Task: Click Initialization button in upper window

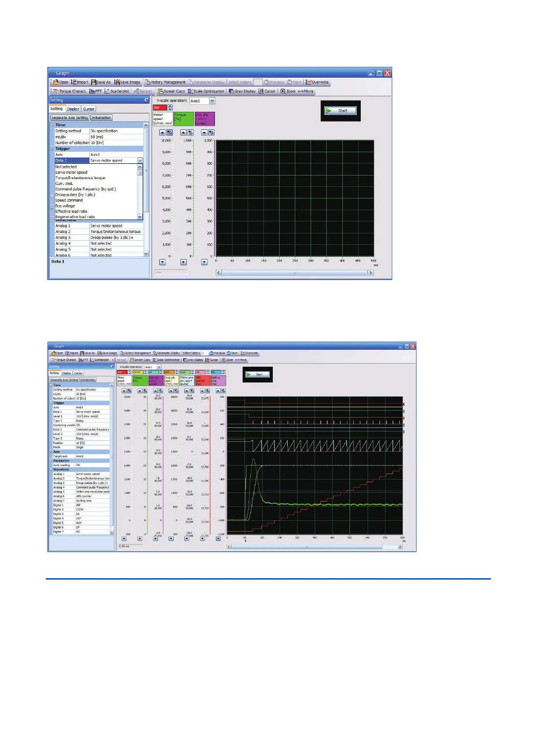Action: (x=101, y=118)
